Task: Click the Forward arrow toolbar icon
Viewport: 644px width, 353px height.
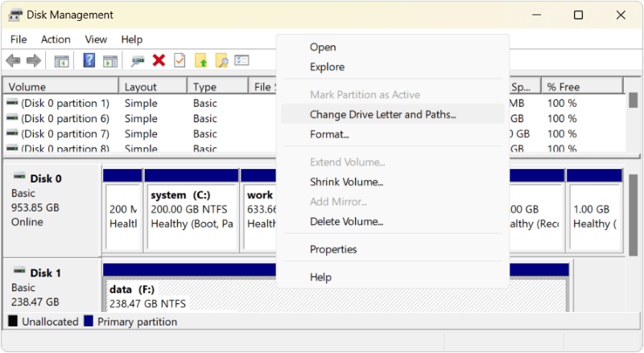Action: [34, 61]
